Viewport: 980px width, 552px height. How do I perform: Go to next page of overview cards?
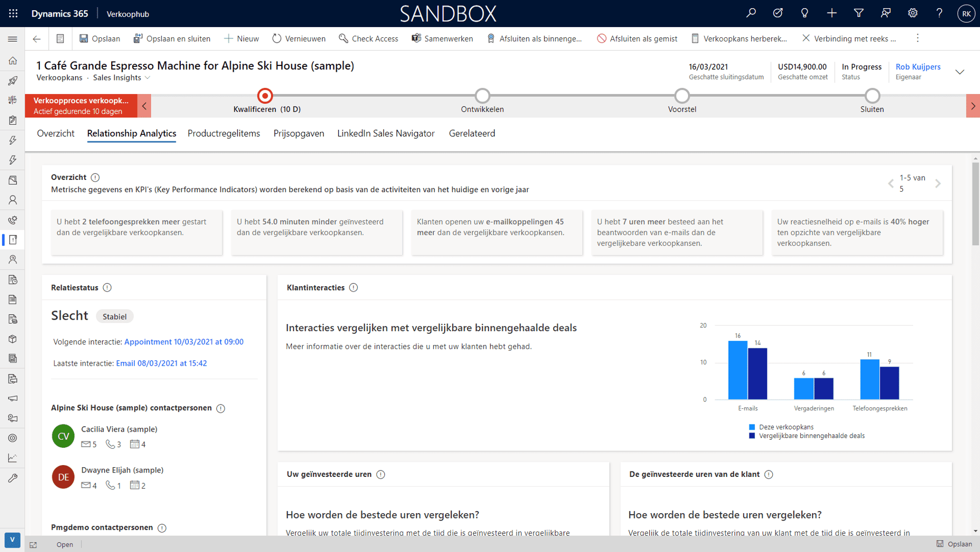pyautogui.click(x=938, y=184)
